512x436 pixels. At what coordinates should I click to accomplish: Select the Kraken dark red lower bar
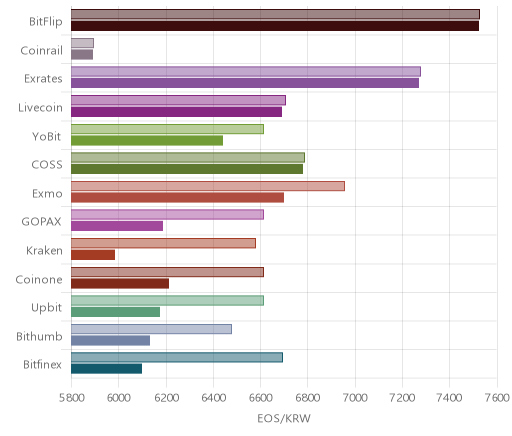93,255
